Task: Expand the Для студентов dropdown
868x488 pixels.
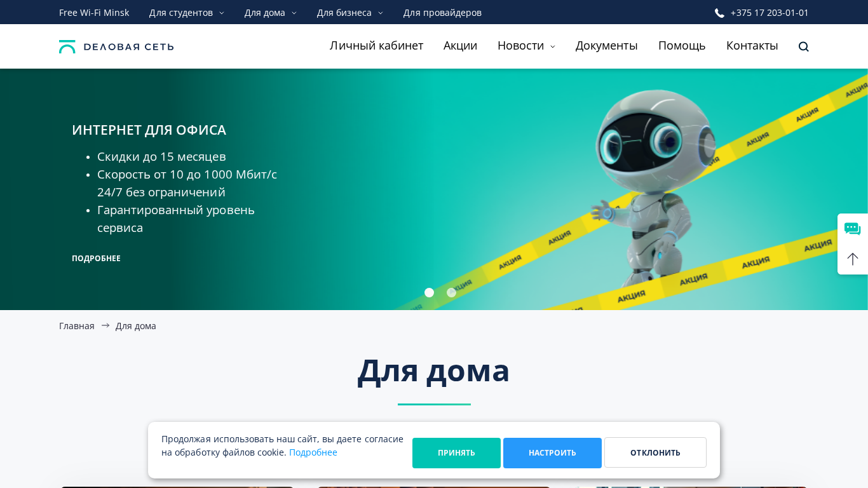Action: pos(187,13)
